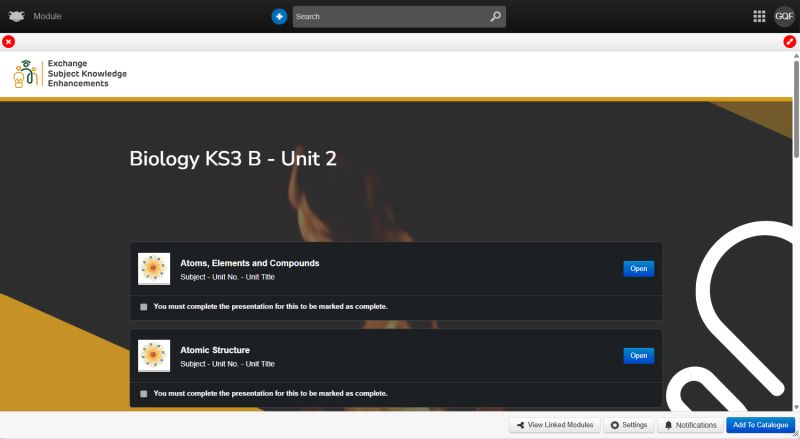Screen dimensions: 800x439
Task: Click the red edit pencil icon
Action: coord(790,42)
